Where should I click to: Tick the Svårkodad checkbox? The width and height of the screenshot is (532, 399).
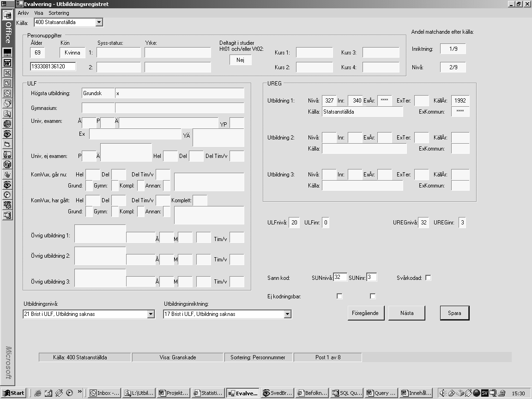click(x=428, y=278)
